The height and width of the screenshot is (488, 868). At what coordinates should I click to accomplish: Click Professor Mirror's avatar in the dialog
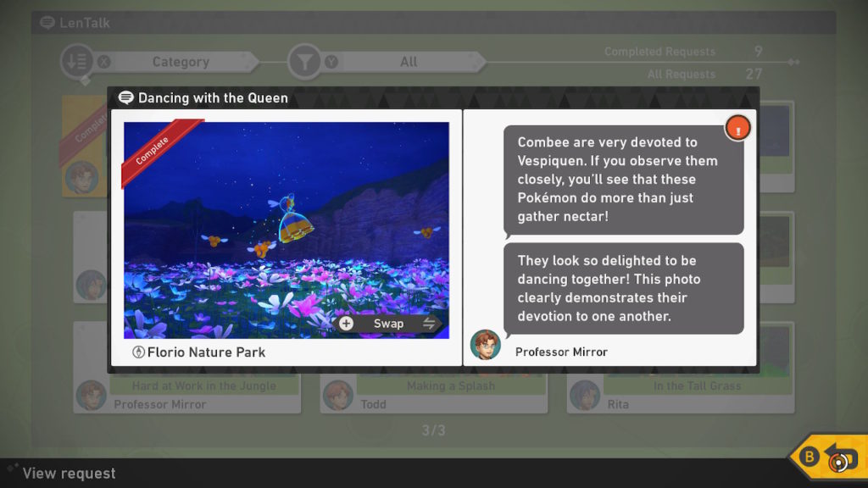click(x=486, y=345)
